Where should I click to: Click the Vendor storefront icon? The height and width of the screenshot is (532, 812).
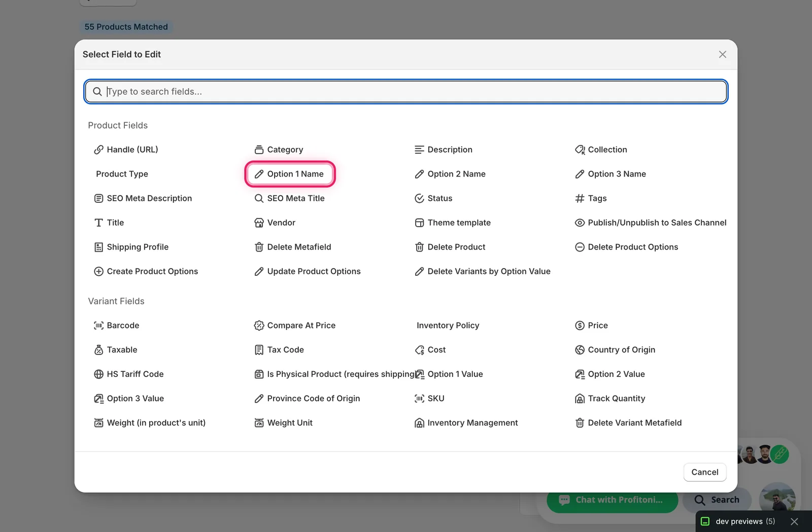[259, 223]
